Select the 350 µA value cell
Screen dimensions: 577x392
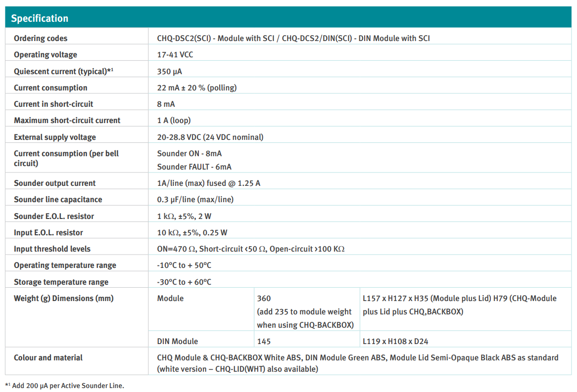click(169, 71)
